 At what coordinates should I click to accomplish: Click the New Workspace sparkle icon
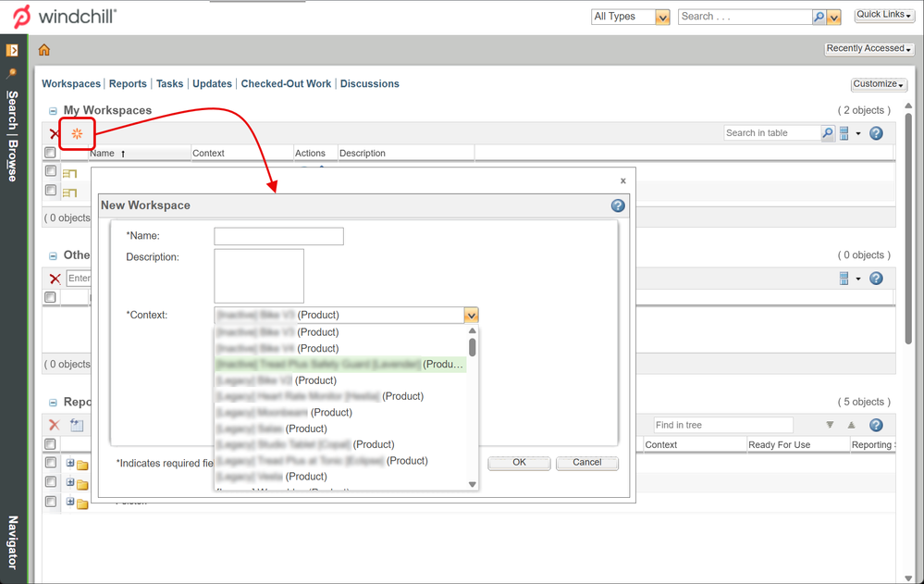click(x=78, y=134)
